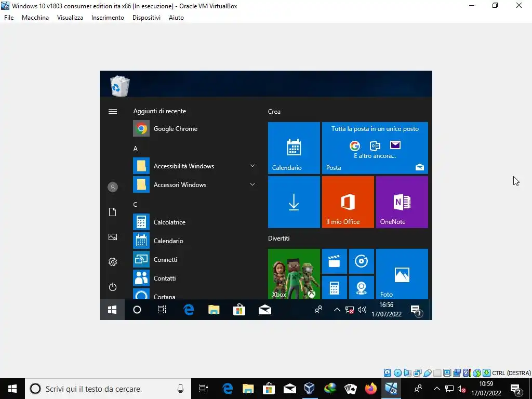This screenshot has width=532, height=399.
Task: Open the Aiuto menu
Action: pos(176,18)
